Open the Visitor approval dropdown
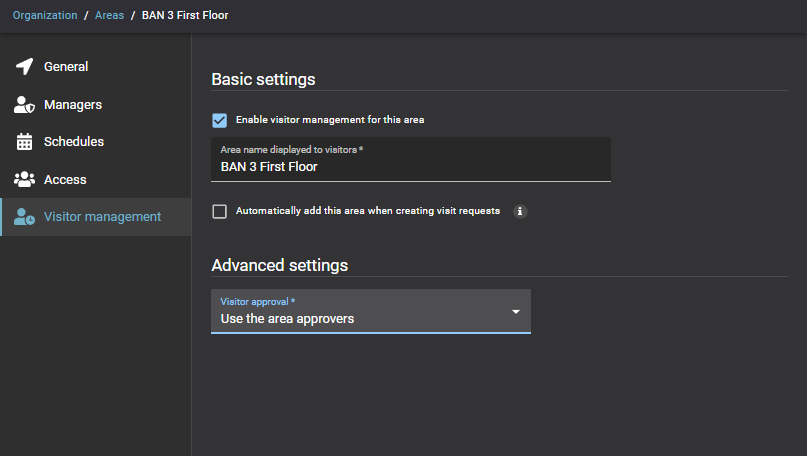807x456 pixels. point(370,311)
